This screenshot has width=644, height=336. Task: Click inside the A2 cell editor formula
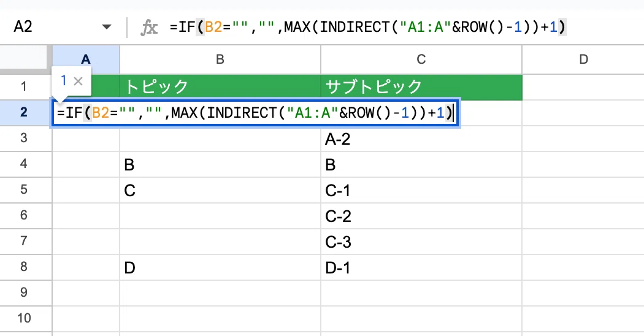(255, 113)
